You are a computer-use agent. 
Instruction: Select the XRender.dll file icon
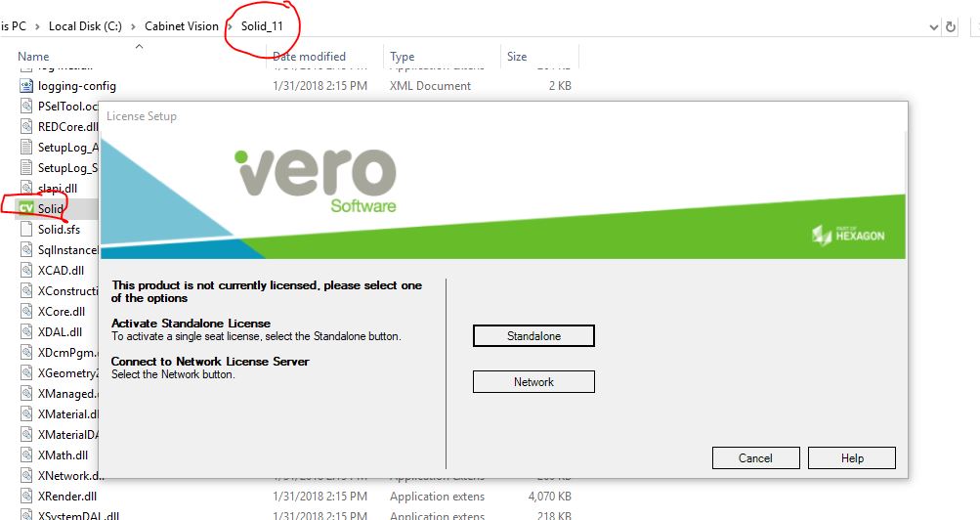26,497
